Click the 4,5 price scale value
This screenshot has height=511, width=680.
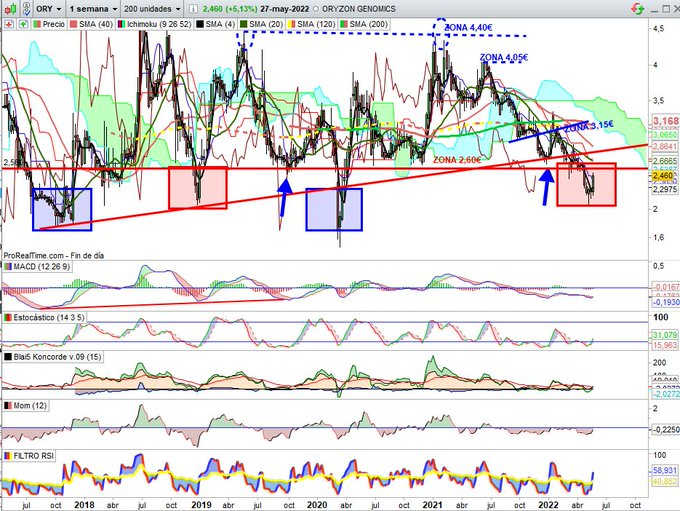(658, 29)
